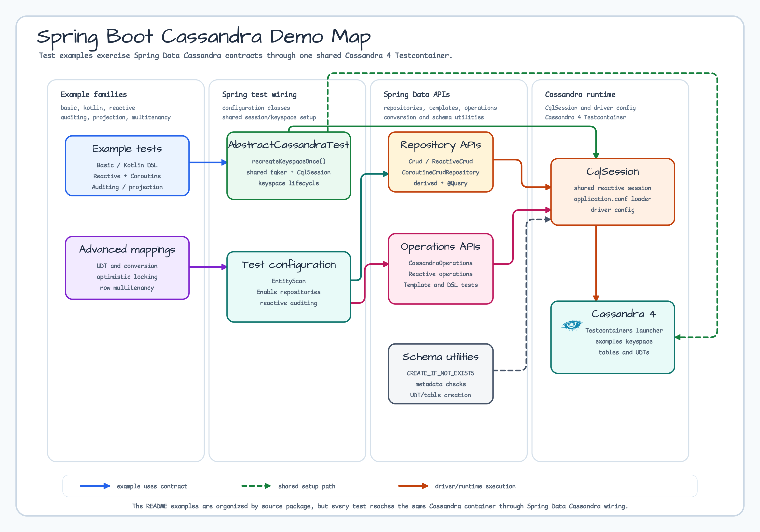760x532 pixels.
Task: Open the Operations APIs node
Action: 441,269
